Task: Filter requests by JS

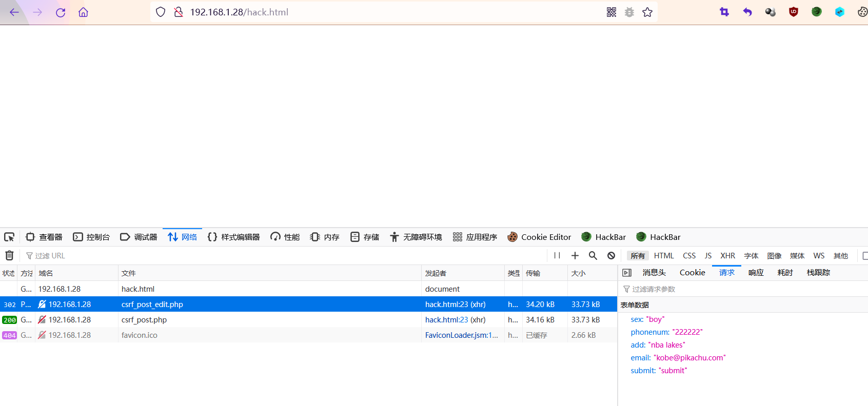Action: [708, 255]
